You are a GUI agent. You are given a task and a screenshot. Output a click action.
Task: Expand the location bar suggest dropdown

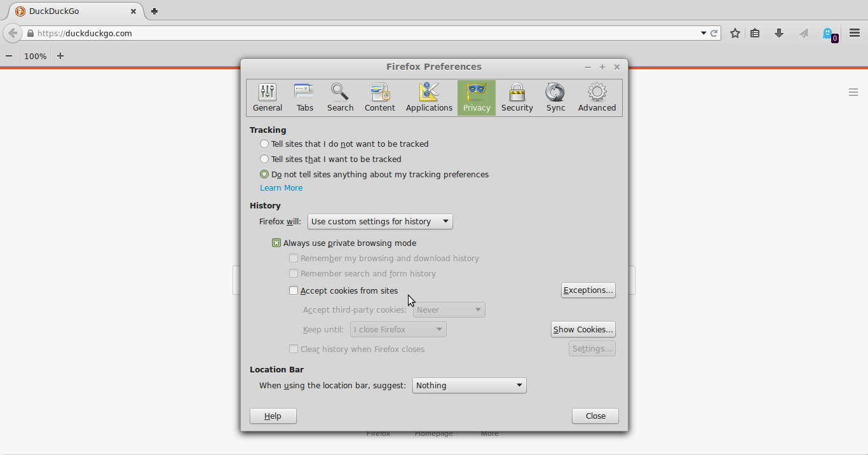coord(469,385)
